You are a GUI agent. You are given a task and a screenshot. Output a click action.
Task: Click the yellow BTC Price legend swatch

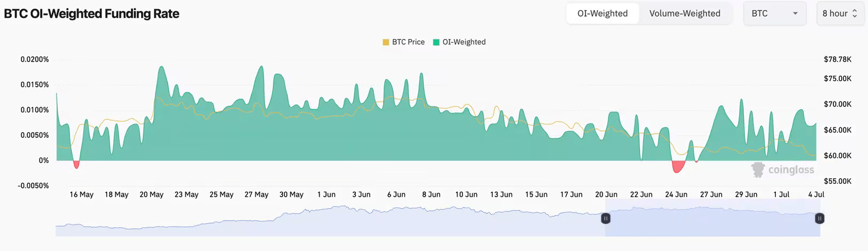[x=386, y=42]
